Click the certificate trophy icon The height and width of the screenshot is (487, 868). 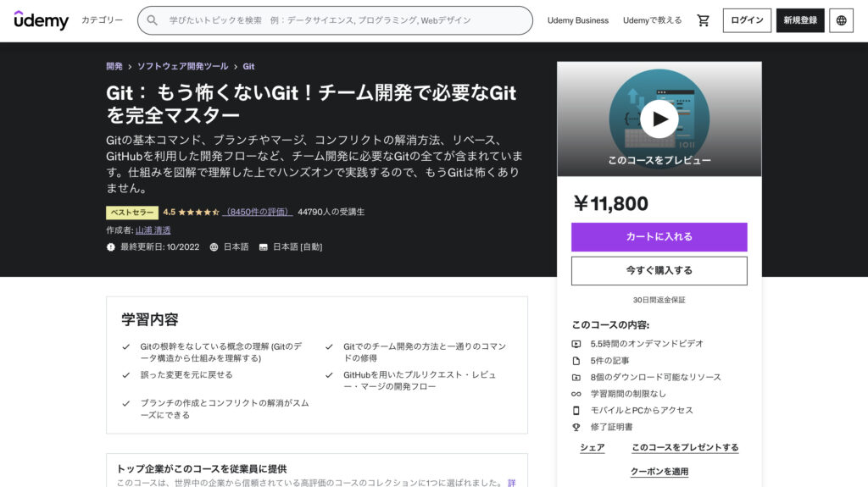click(576, 427)
